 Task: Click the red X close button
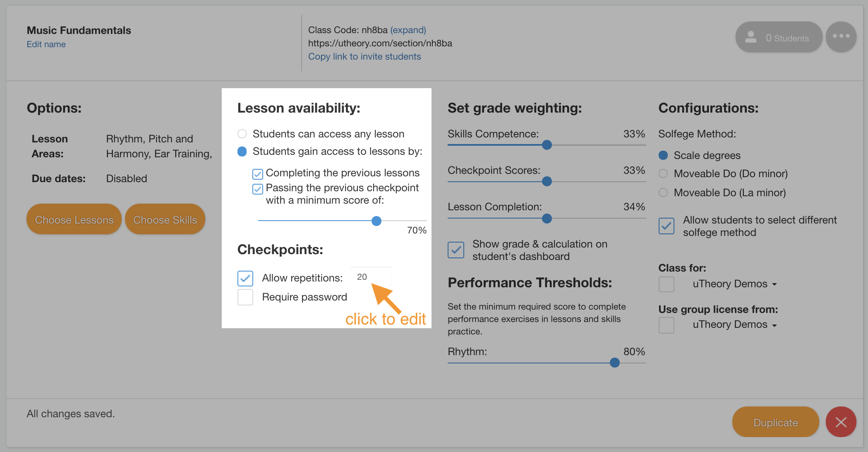coord(841,422)
